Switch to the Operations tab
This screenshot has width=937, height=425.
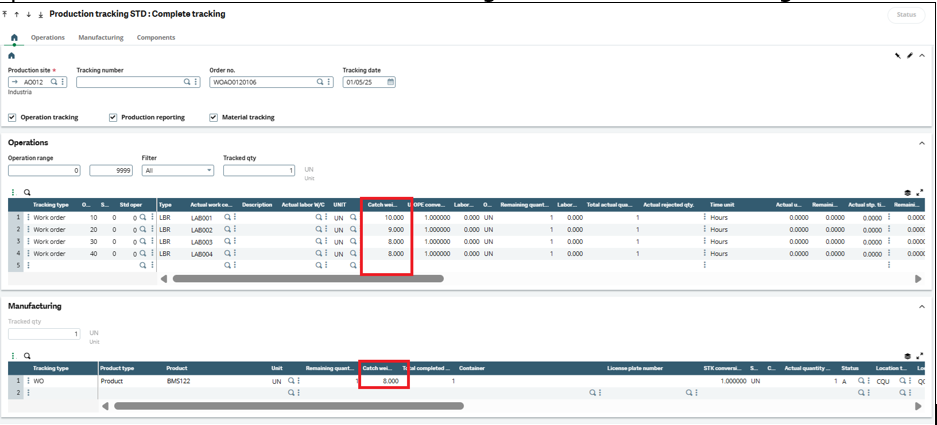pyautogui.click(x=48, y=37)
